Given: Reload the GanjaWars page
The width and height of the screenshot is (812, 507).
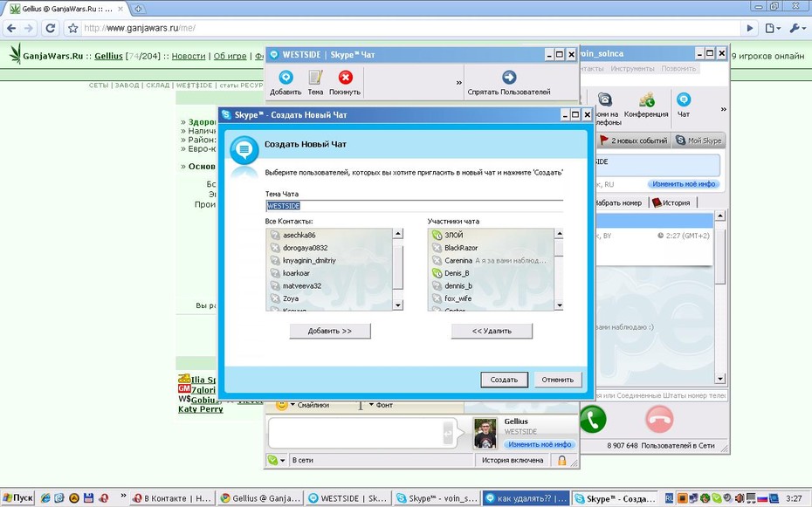Looking at the screenshot, I should 51,28.
